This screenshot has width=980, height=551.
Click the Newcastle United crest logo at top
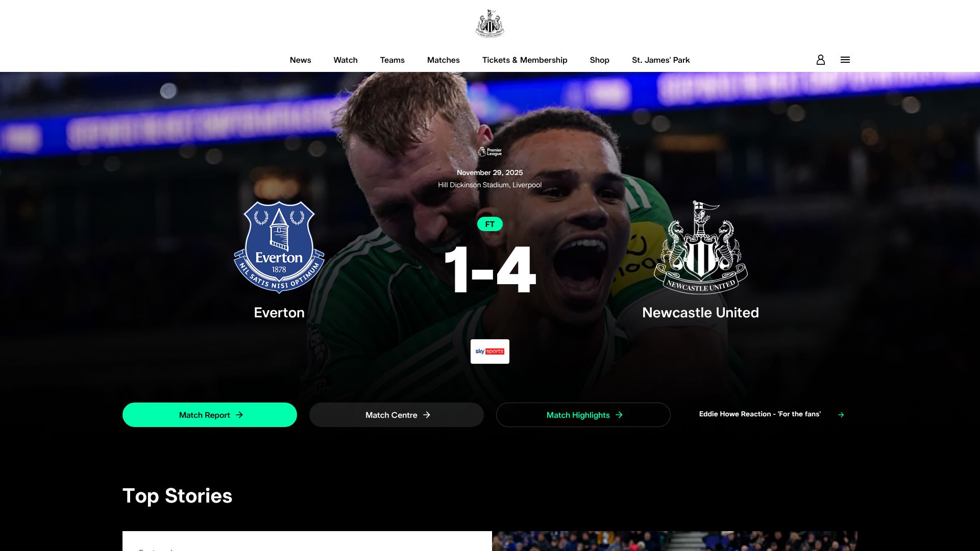click(489, 23)
